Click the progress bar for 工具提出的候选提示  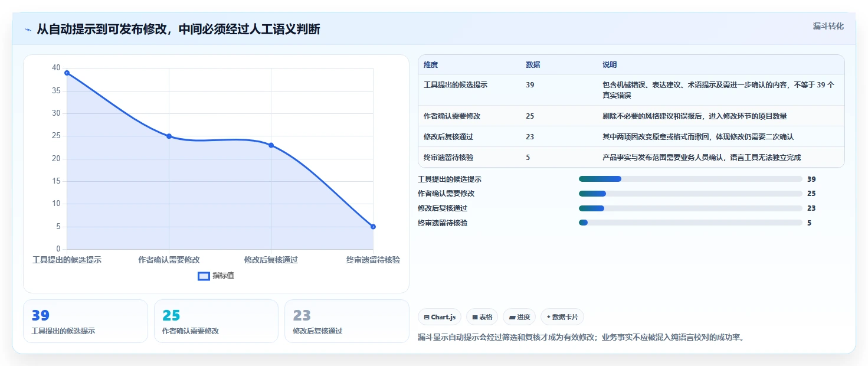pyautogui.click(x=690, y=179)
